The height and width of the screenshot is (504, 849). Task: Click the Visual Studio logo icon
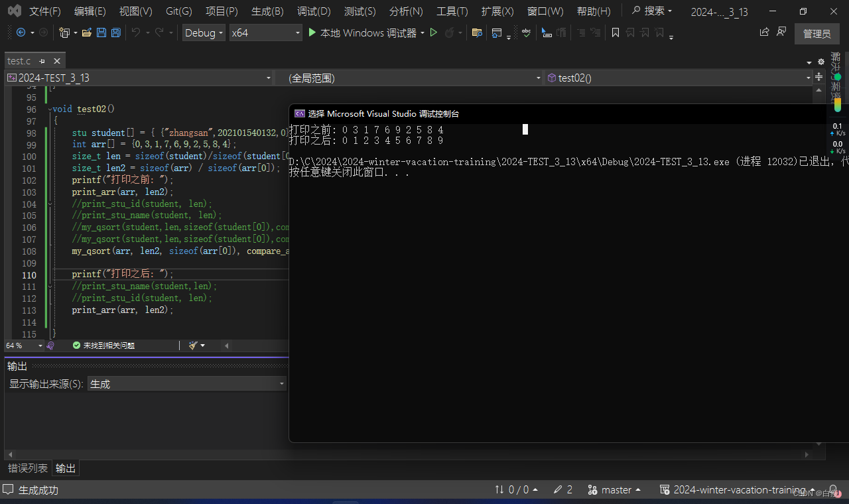(14, 11)
